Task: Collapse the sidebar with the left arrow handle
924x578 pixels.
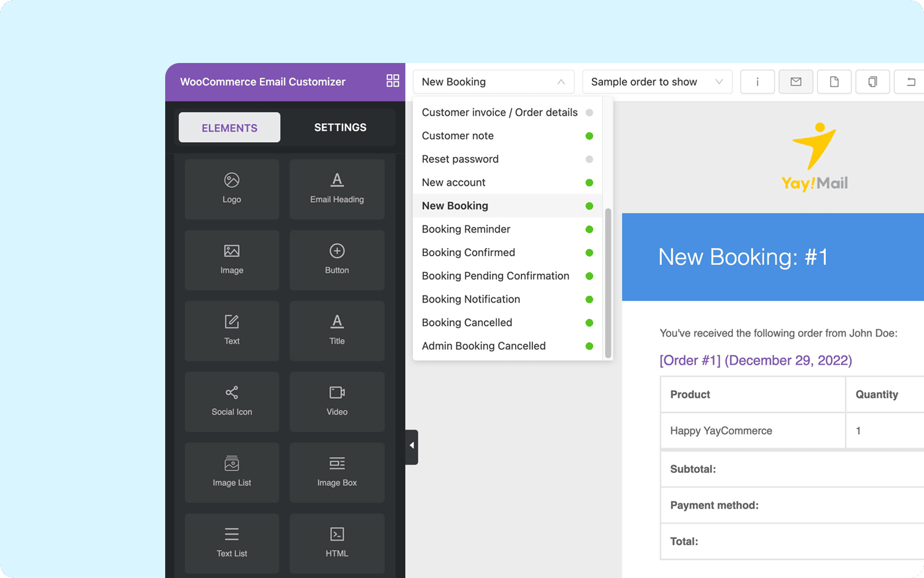Action: click(x=412, y=446)
